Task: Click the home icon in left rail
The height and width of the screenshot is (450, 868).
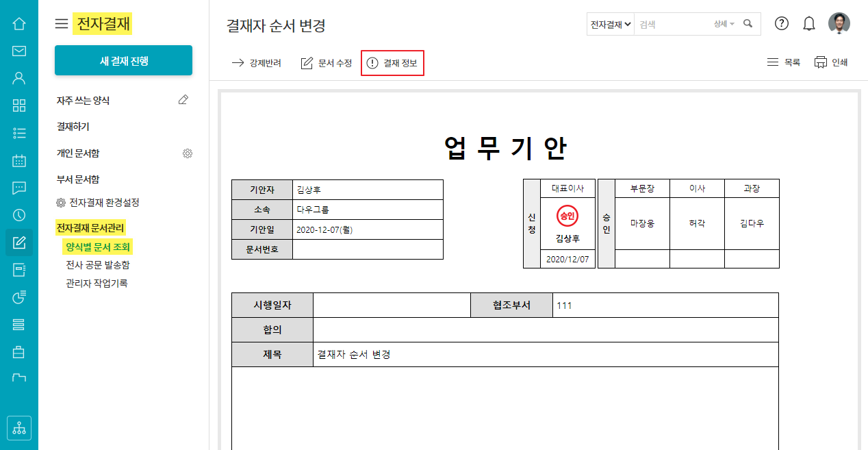Action: [x=19, y=24]
